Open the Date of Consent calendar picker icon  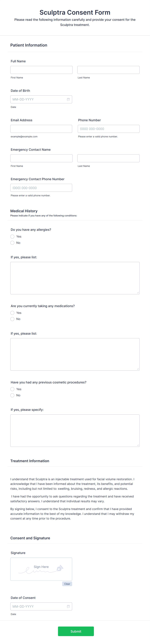pyautogui.click(x=69, y=606)
